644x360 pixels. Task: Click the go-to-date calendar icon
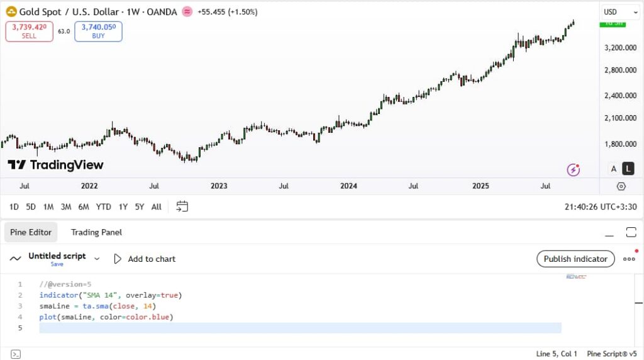coord(182,206)
